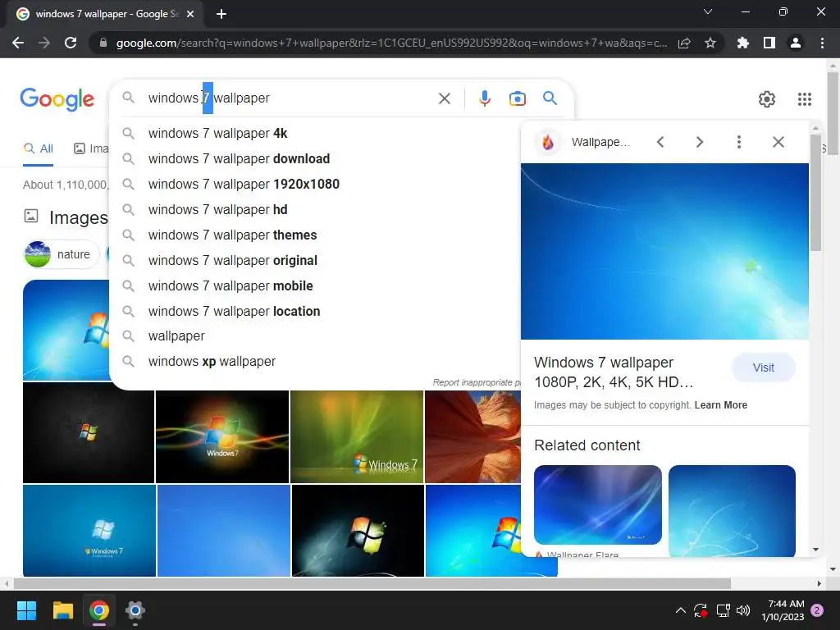The height and width of the screenshot is (630, 840).
Task: Open the Learn More copyright link
Action: pyautogui.click(x=720, y=405)
